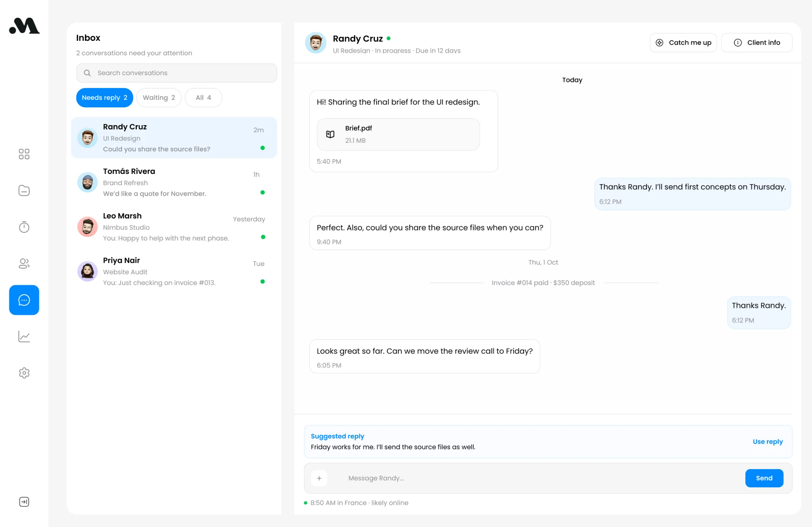Click the Priya Nair avatar
Screen dimensions: 812x527
tap(87, 271)
